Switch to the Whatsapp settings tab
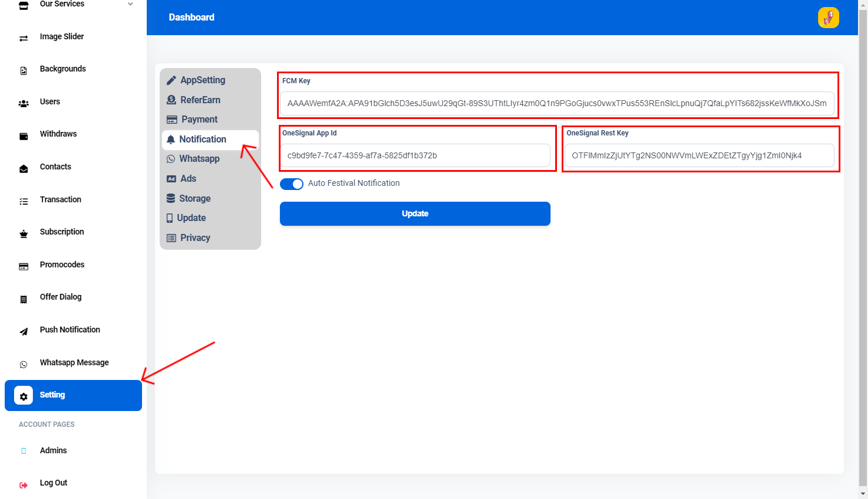This screenshot has width=868, height=499. coord(210,159)
